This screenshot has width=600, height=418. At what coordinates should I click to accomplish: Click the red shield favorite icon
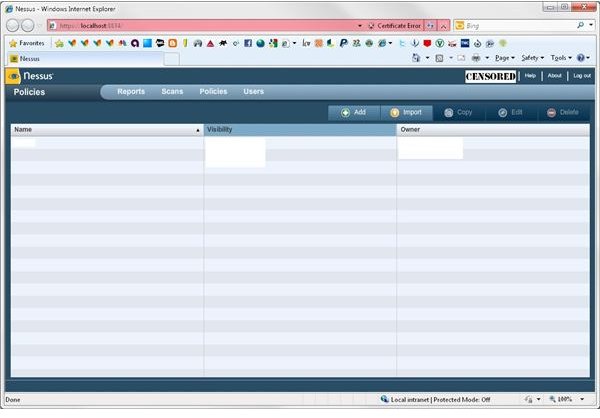[427, 43]
